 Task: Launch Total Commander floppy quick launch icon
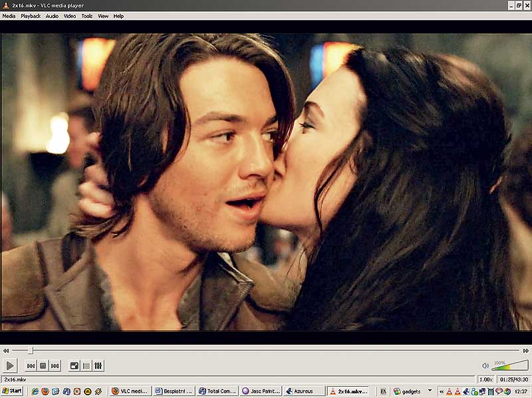click(66, 391)
